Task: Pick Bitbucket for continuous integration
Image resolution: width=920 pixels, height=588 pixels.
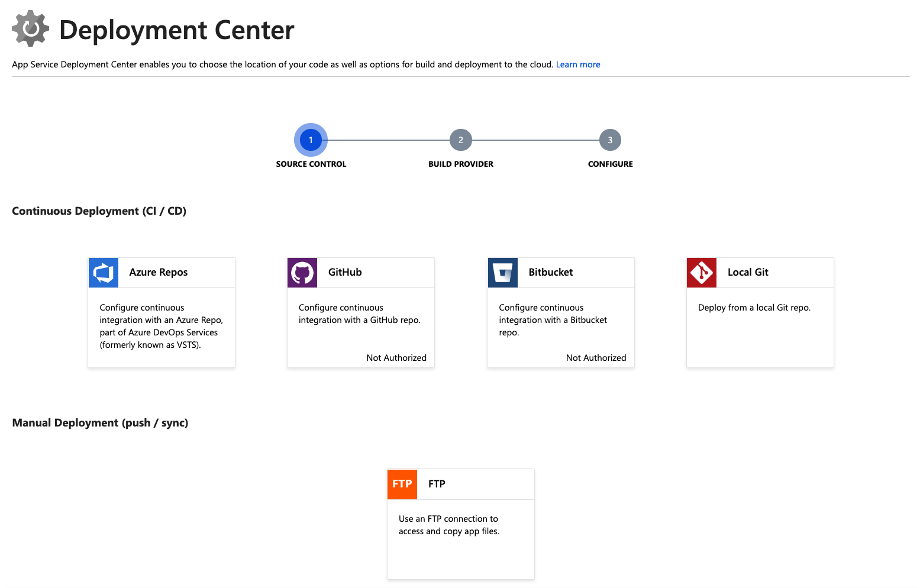Action: (560, 313)
